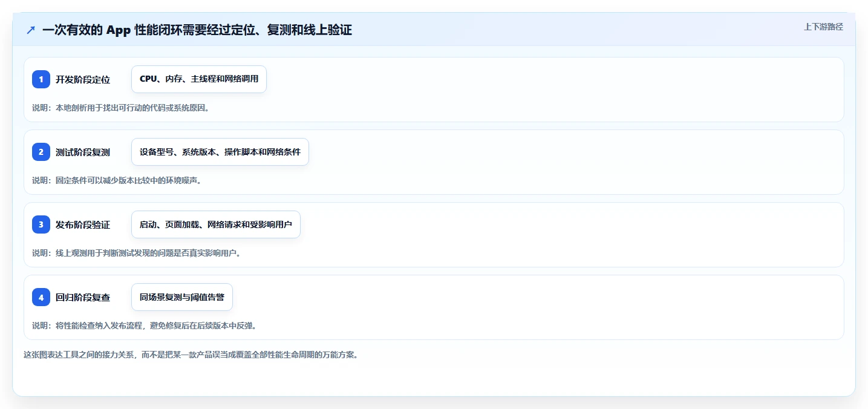Viewport: 868px width, 409px height.
Task: Select the "同场景复测与阈值告警" chip
Action: pos(182,297)
